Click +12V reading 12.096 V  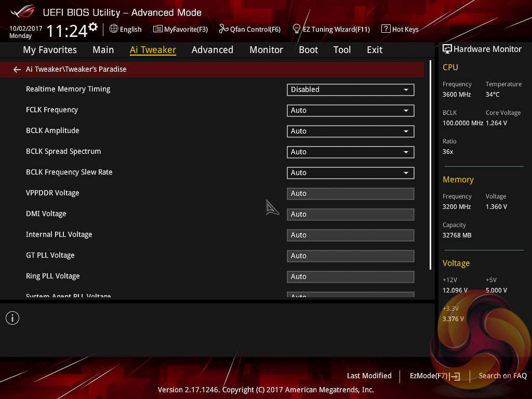[x=455, y=290]
